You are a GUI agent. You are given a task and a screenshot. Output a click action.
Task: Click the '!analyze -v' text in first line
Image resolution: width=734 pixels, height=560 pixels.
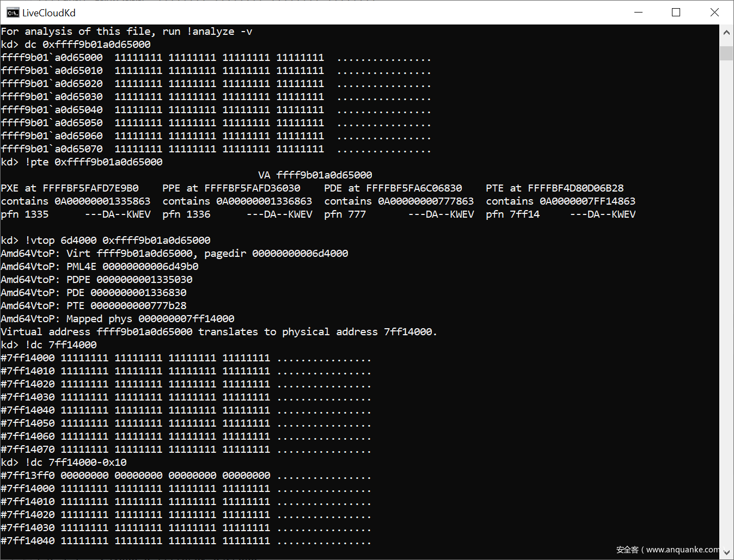click(x=219, y=32)
